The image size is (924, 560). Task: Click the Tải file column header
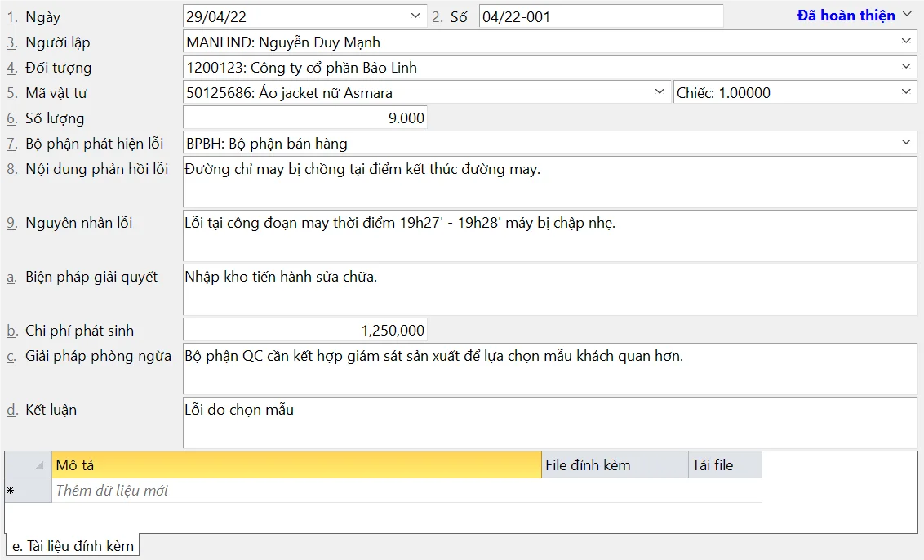click(725, 465)
